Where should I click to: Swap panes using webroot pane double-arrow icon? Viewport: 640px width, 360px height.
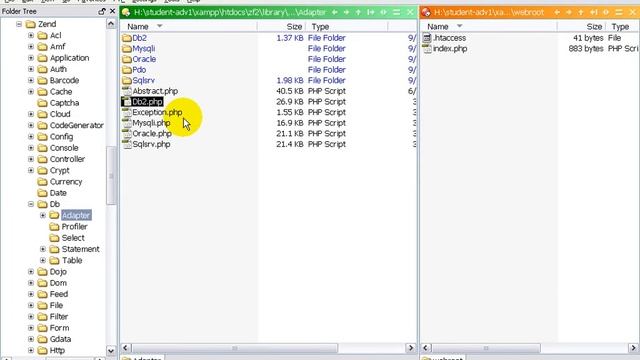pyautogui.click(x=606, y=12)
